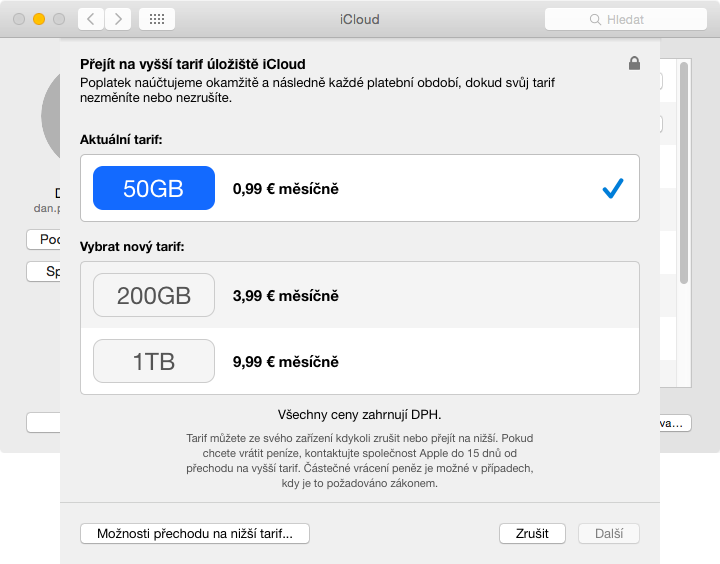Image resolution: width=720 pixels, height=564 pixels.
Task: Click the blue 50GB plan badge
Action: click(153, 188)
